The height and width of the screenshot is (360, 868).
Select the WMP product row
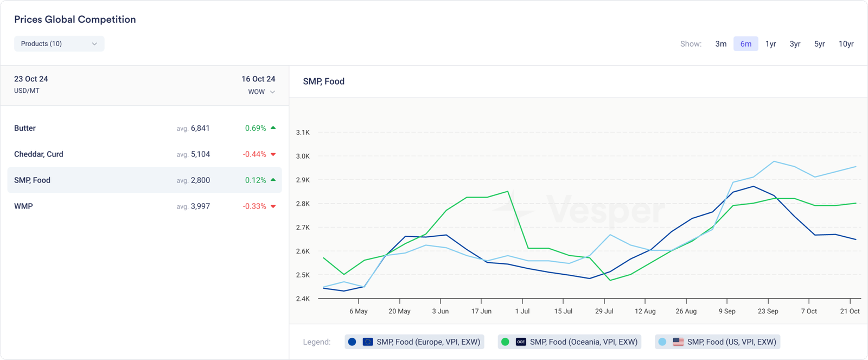coord(144,206)
